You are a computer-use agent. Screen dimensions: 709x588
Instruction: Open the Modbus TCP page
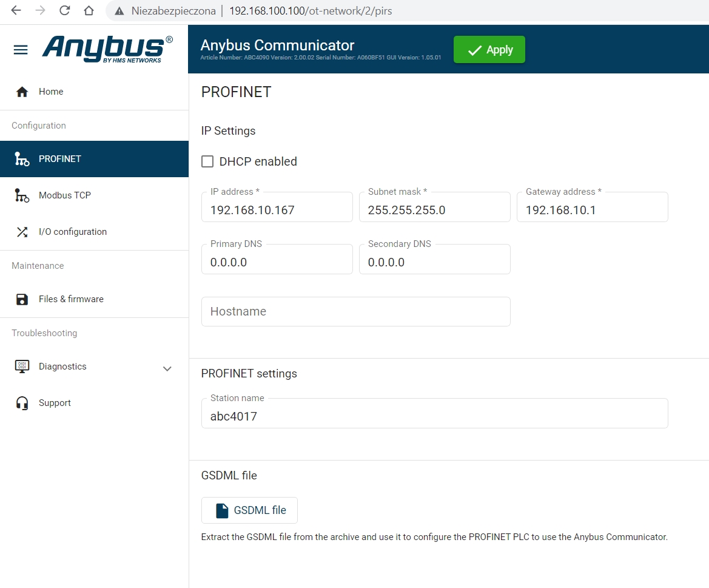tap(94, 195)
